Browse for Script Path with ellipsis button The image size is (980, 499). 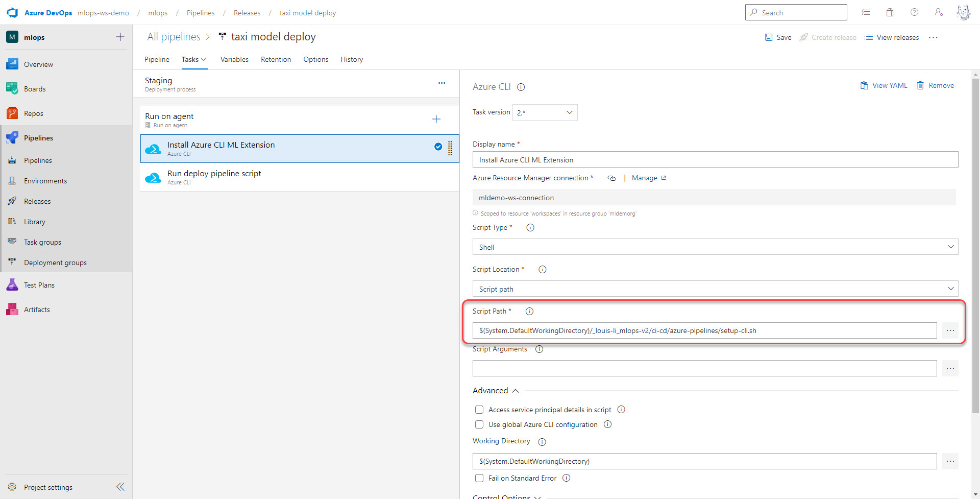click(950, 330)
